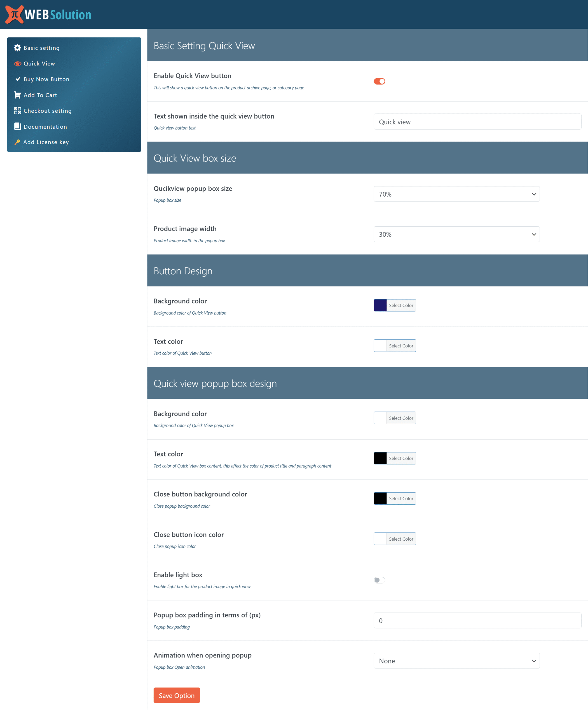Click the eye icon beside Quick View
The width and height of the screenshot is (588, 716).
17,64
